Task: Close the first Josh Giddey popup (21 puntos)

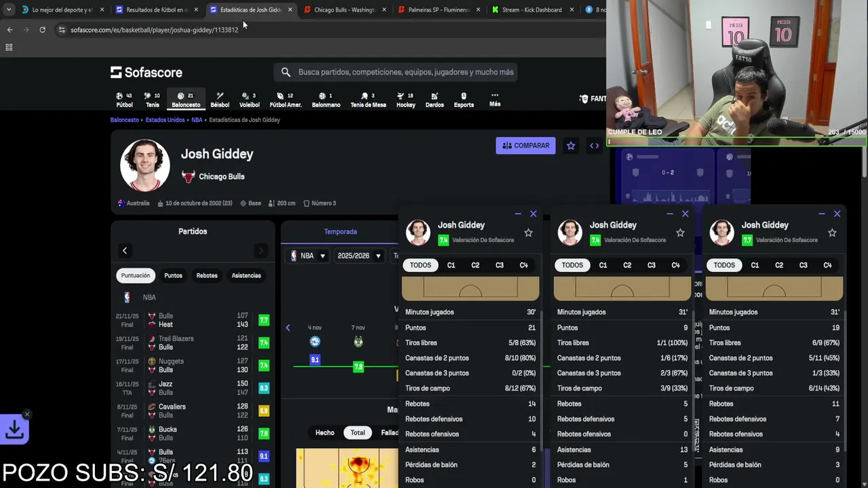Action: 533,213
